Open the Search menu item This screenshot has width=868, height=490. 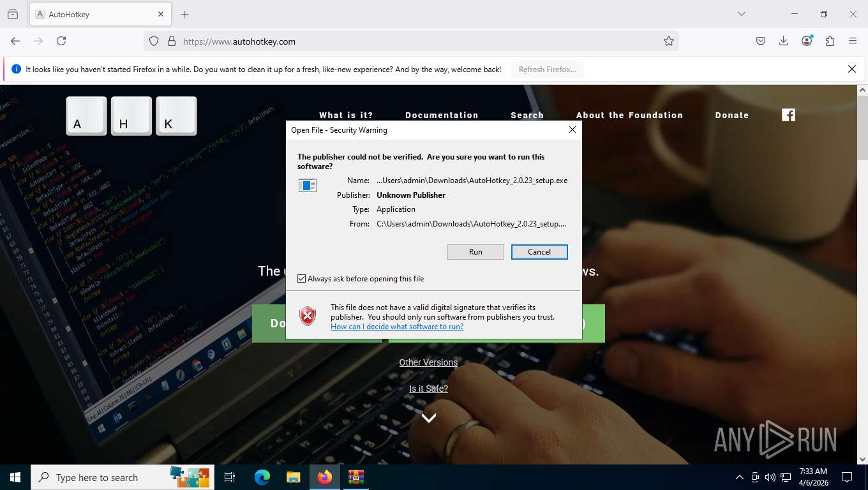527,115
